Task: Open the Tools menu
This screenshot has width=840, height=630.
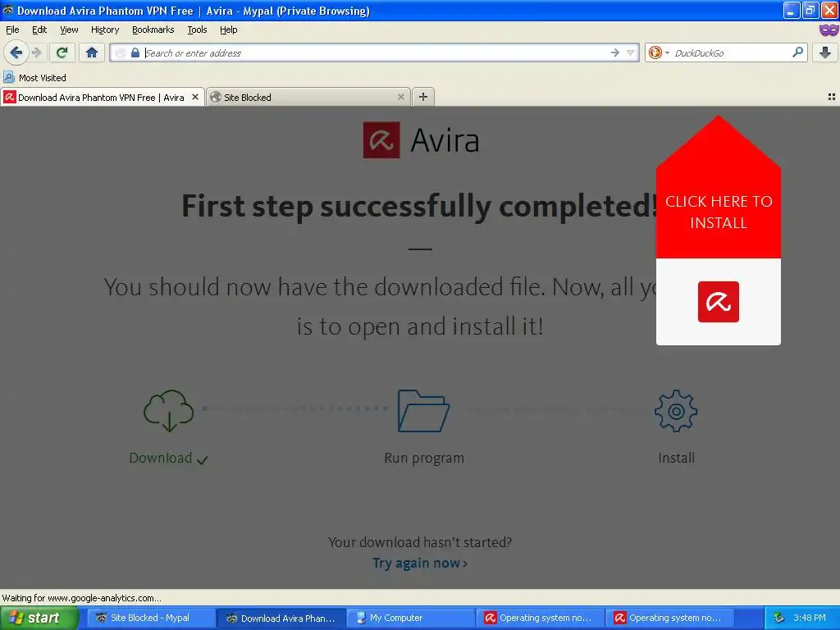Action: pos(197,30)
